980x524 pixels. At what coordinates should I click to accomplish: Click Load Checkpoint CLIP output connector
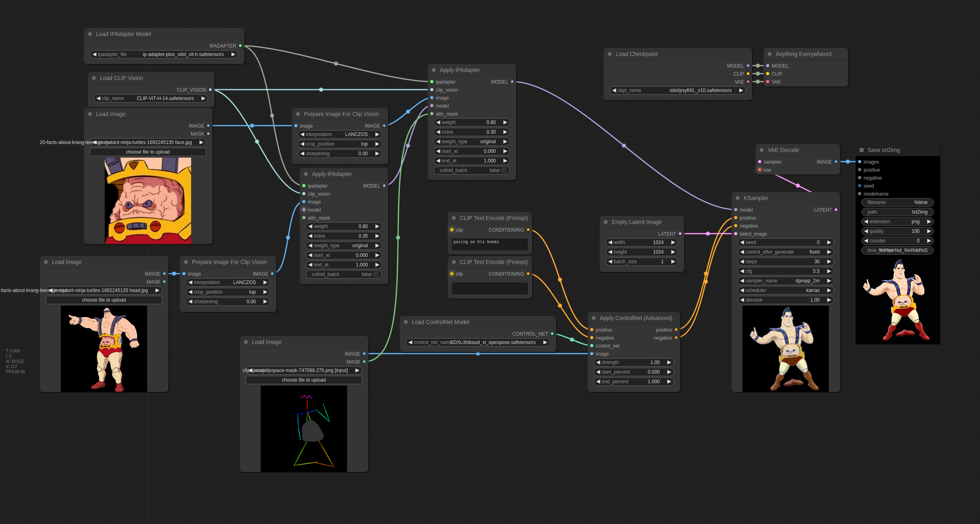[x=748, y=74]
